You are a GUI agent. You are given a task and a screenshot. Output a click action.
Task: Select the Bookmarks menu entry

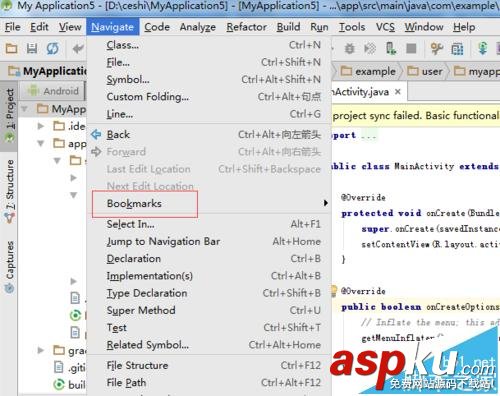click(x=209, y=203)
